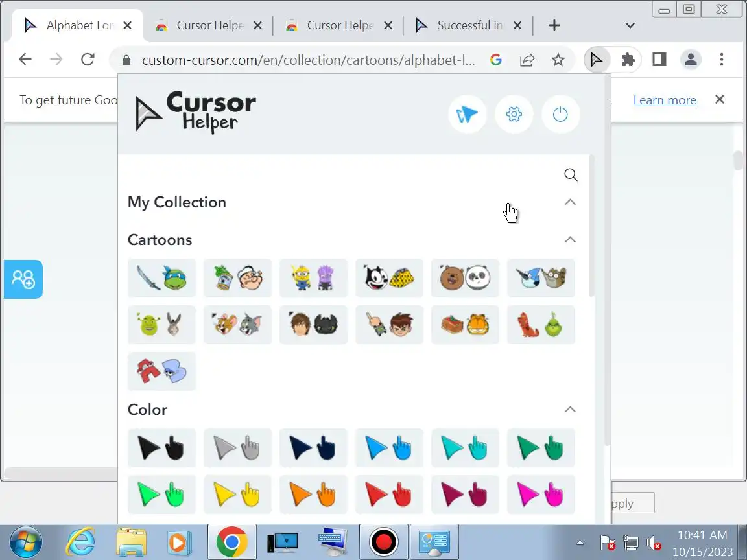
Task: Pick the Garfield and lasagna cursor pack
Action: tap(465, 325)
